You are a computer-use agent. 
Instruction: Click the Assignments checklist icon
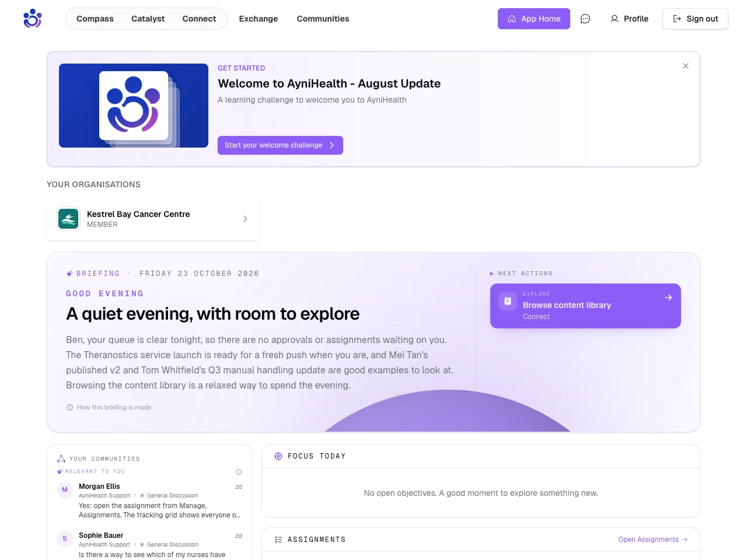click(278, 540)
